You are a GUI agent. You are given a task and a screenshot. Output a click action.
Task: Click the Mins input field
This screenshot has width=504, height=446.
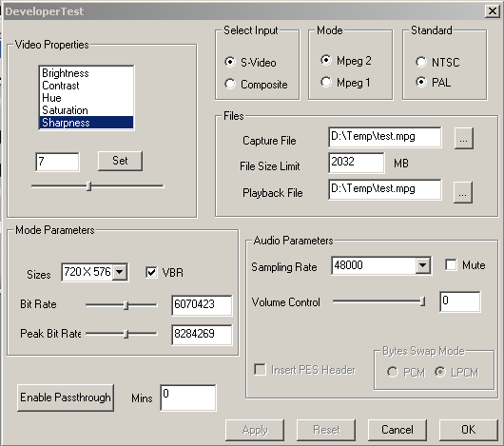[188, 398]
